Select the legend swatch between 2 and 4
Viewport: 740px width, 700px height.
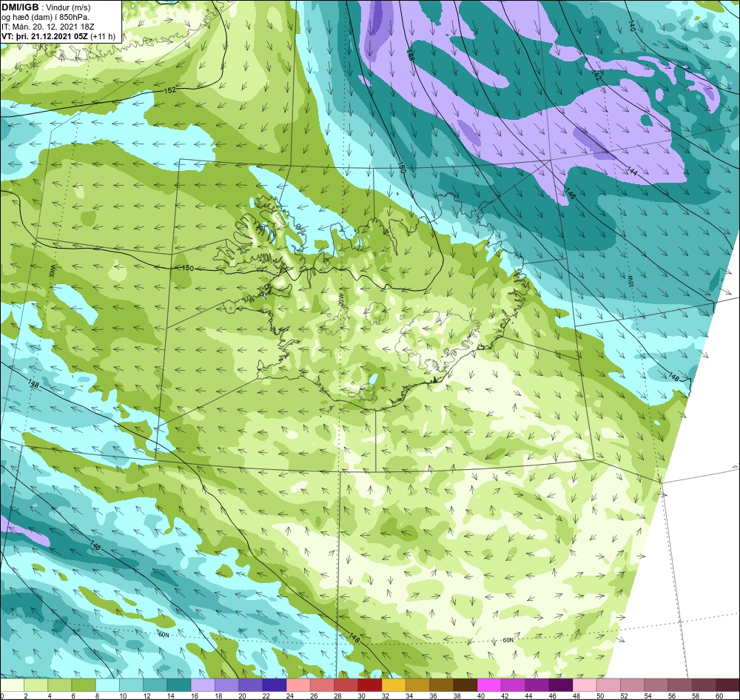click(x=36, y=685)
